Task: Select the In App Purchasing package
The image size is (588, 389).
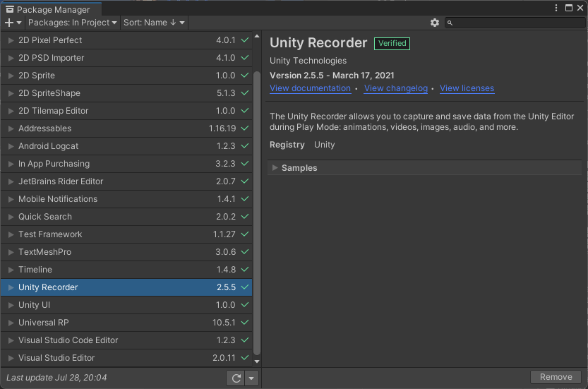Action: [126, 164]
